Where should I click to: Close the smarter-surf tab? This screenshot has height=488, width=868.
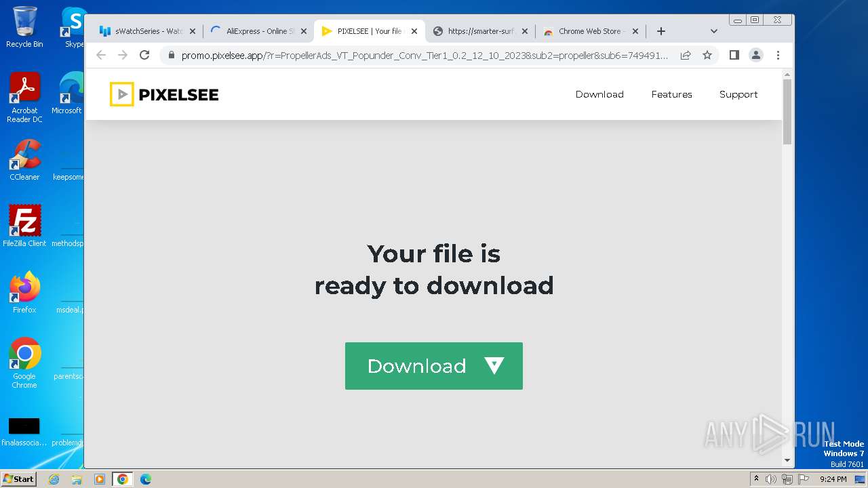click(x=525, y=31)
